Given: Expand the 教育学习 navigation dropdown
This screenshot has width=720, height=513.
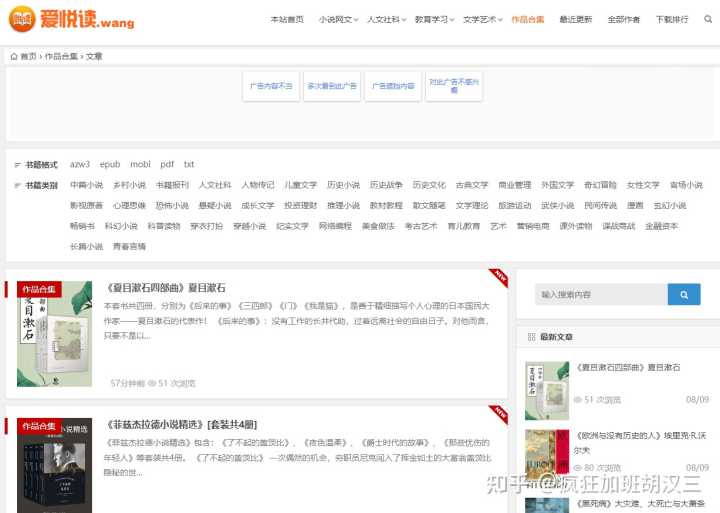Looking at the screenshot, I should pos(434,19).
